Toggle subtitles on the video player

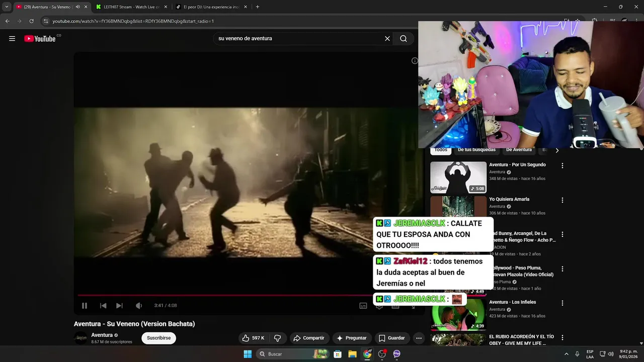(x=363, y=306)
